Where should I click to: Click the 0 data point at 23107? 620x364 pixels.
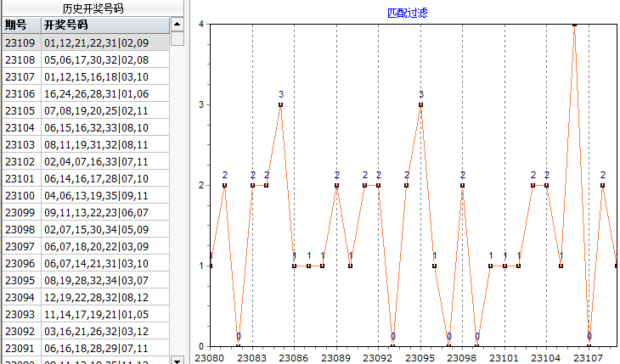point(589,346)
